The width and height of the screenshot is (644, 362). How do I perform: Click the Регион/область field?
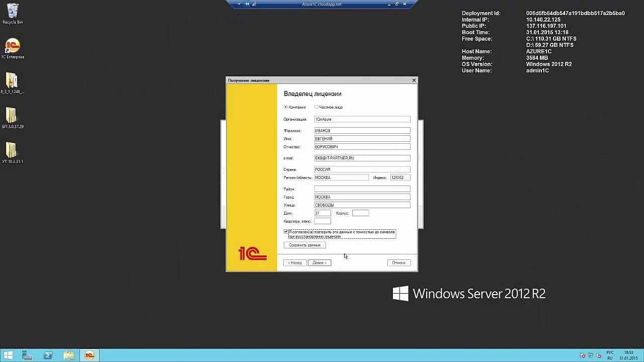[341, 177]
